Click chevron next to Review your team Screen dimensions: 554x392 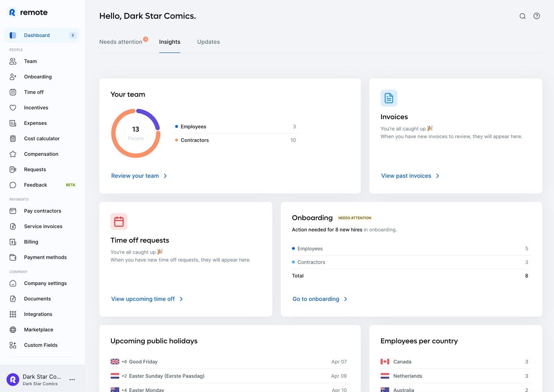(x=165, y=176)
